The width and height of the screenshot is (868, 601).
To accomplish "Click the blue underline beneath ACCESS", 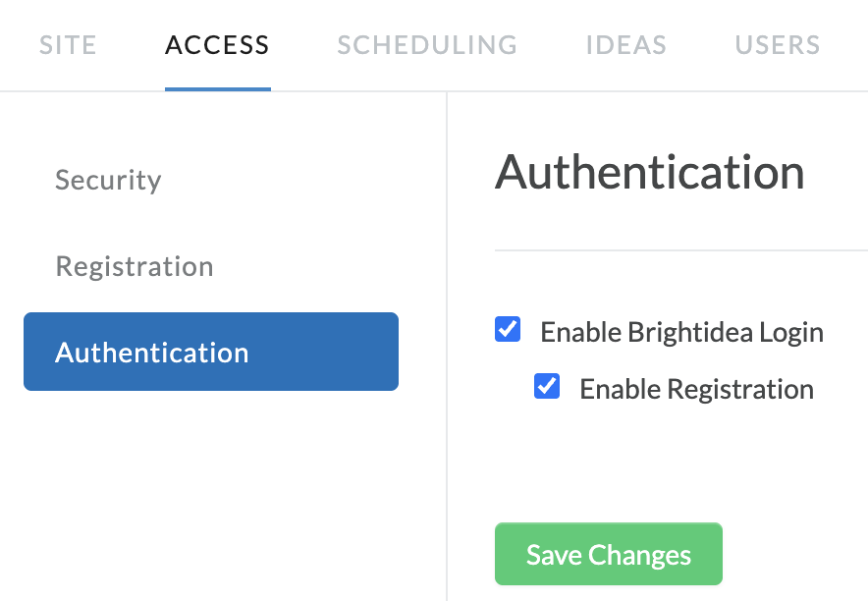I will 218,89.
